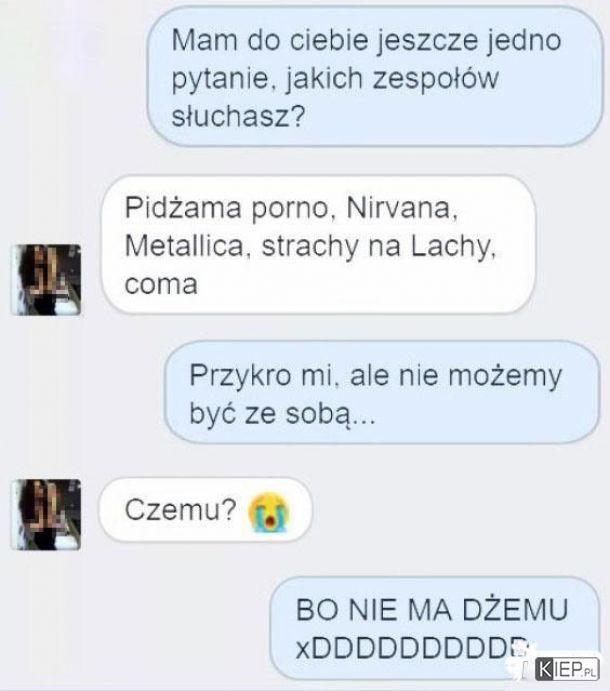Click the word słuchasz? in the first bubble
The width and height of the screenshot is (610, 691).
point(238,117)
